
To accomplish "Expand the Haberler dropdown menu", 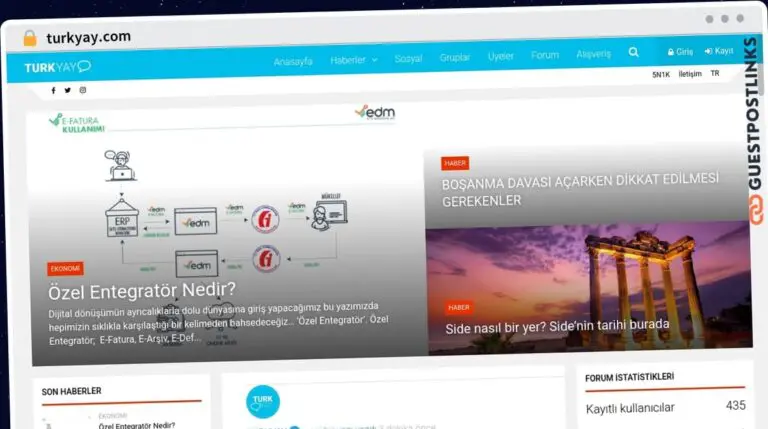I will point(353,60).
